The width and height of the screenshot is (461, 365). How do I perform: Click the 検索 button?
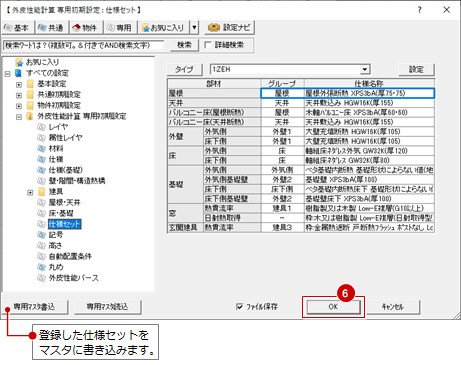(x=184, y=45)
